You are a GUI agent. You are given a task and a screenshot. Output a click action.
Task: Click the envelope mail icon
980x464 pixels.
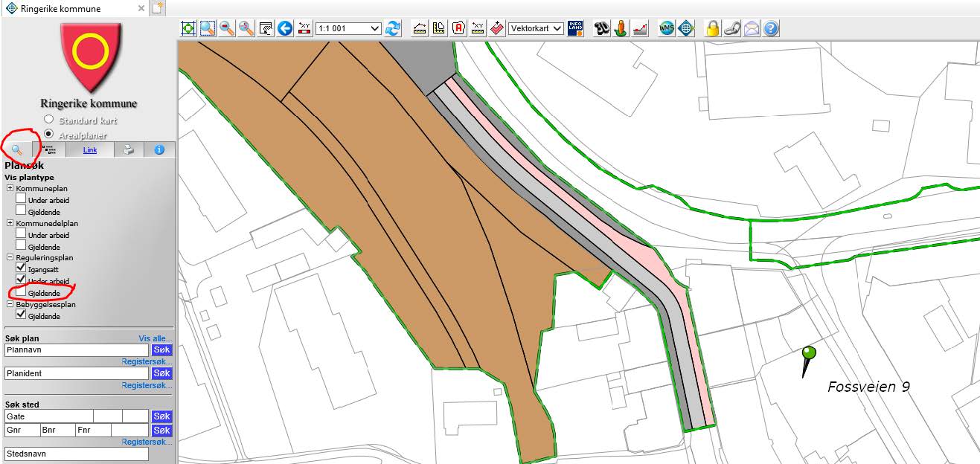tap(752, 28)
